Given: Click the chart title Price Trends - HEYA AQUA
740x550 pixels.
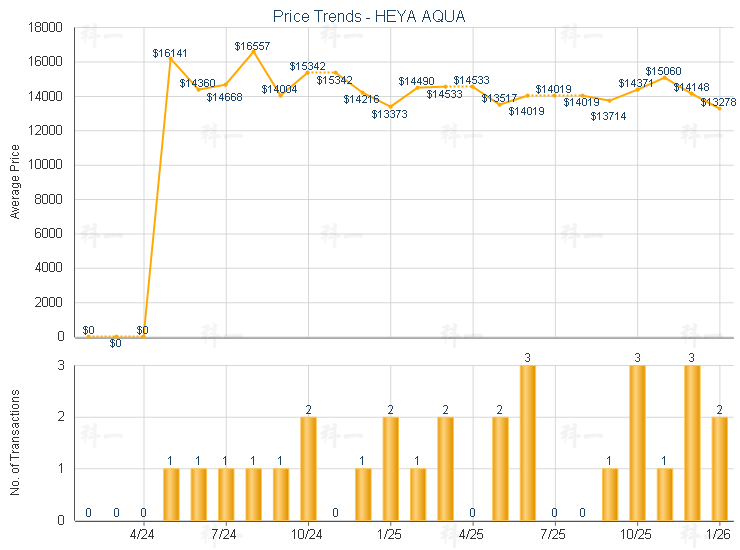Looking at the screenshot, I should coord(369,16).
